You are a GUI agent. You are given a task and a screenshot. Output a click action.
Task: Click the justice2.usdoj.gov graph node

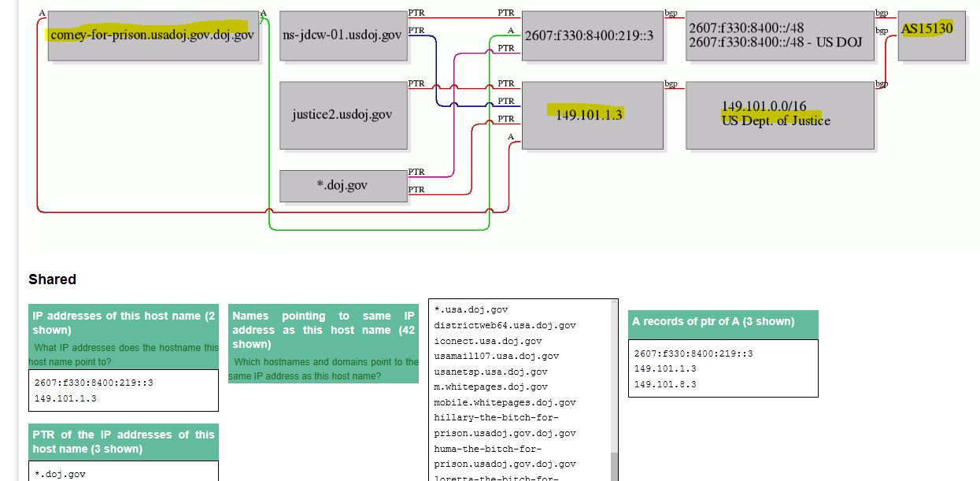click(x=342, y=115)
